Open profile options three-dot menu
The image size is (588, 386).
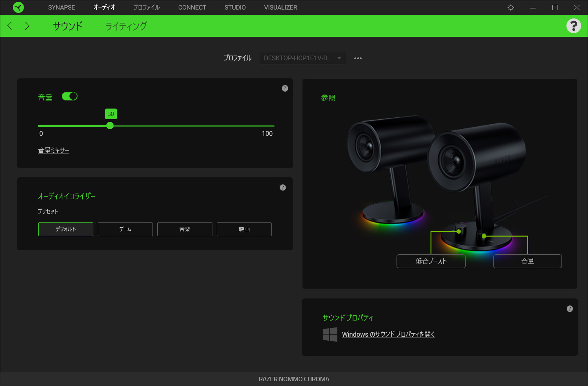coord(358,58)
